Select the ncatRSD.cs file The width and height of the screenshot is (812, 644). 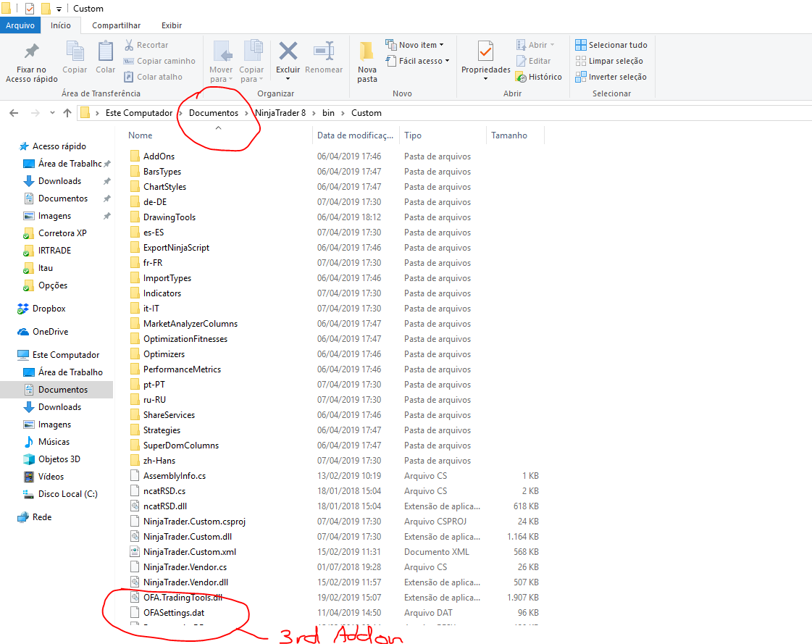pos(164,491)
